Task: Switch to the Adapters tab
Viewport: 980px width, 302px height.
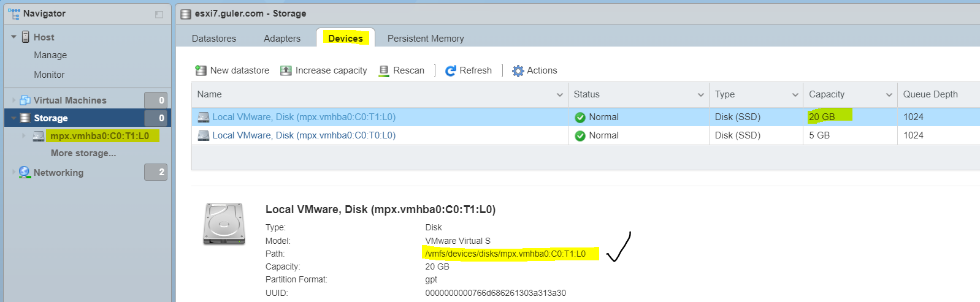Action: coord(282,38)
